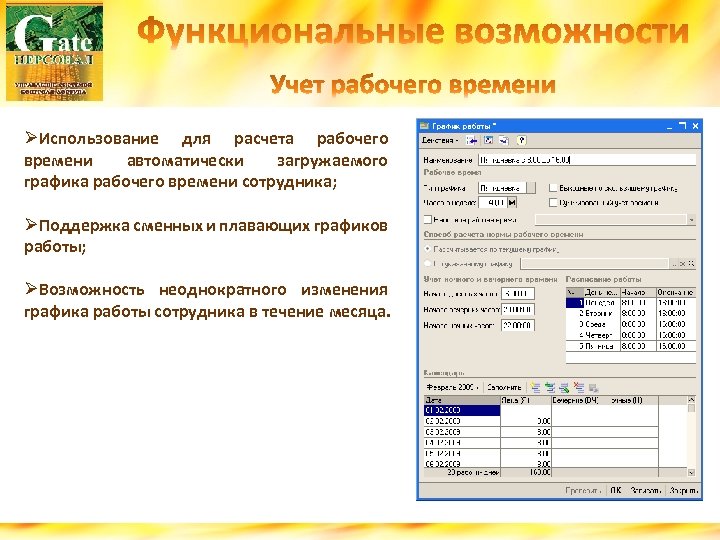Image resolution: width=720 pixels, height=540 pixels.
Task: Clear the other-schedule field with X button
Action: (x=683, y=264)
